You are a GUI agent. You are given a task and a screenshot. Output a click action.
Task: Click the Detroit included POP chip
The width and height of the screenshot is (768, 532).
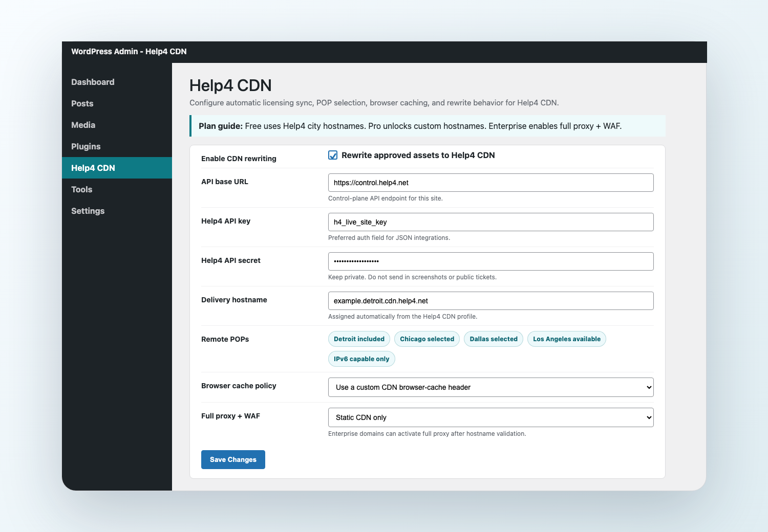pyautogui.click(x=359, y=339)
